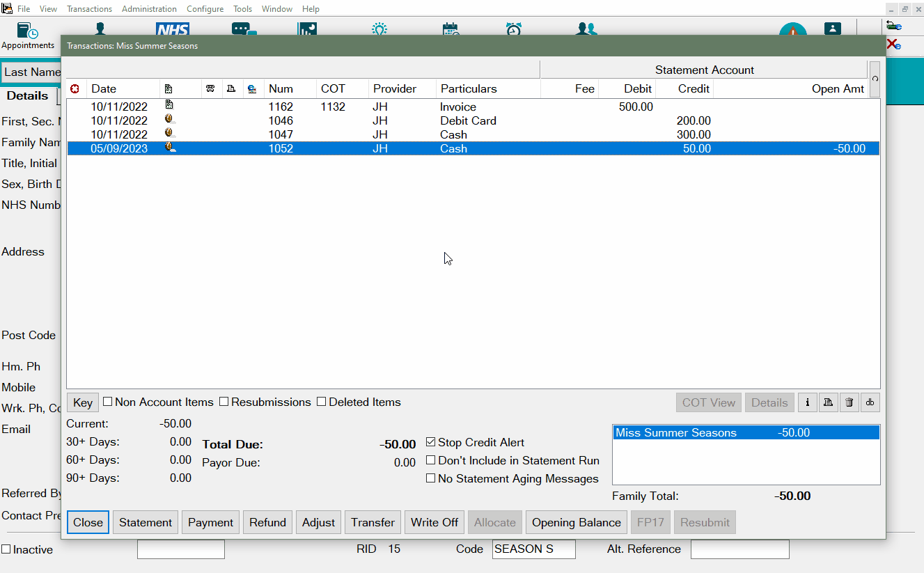Click the orange circular alert icon
The width and height of the screenshot is (924, 573).
click(x=792, y=29)
